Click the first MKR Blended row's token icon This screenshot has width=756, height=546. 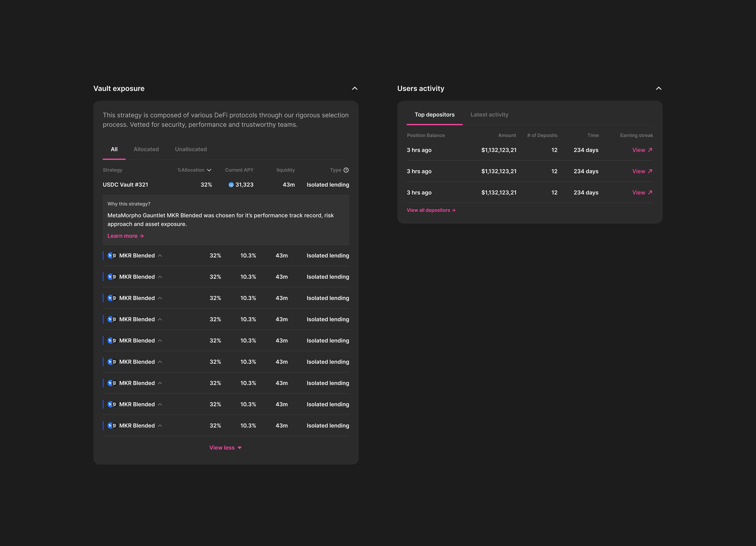click(x=112, y=256)
